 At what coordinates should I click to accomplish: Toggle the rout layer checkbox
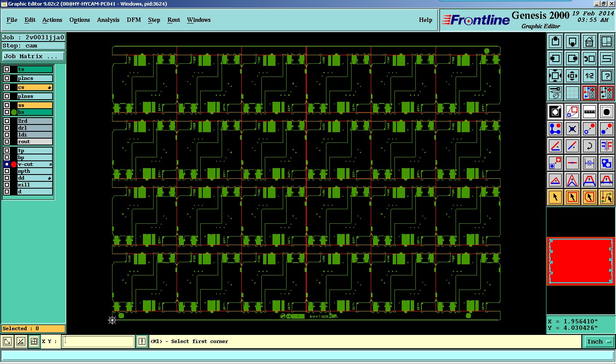click(7, 142)
